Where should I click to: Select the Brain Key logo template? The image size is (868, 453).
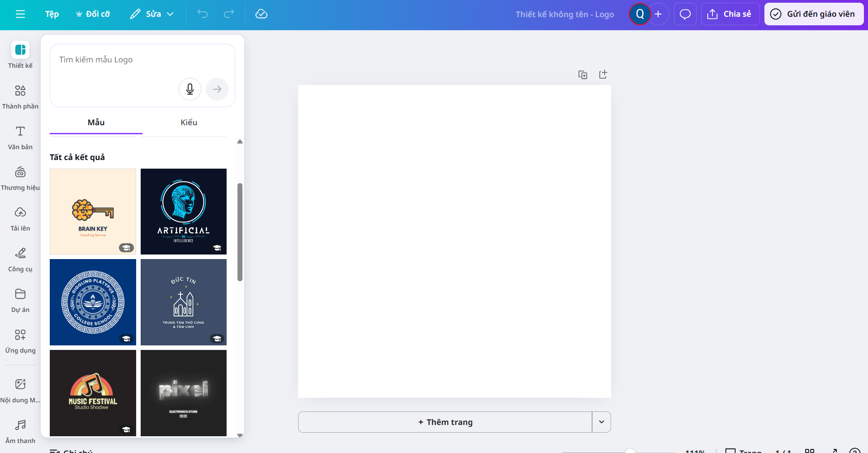click(x=93, y=212)
